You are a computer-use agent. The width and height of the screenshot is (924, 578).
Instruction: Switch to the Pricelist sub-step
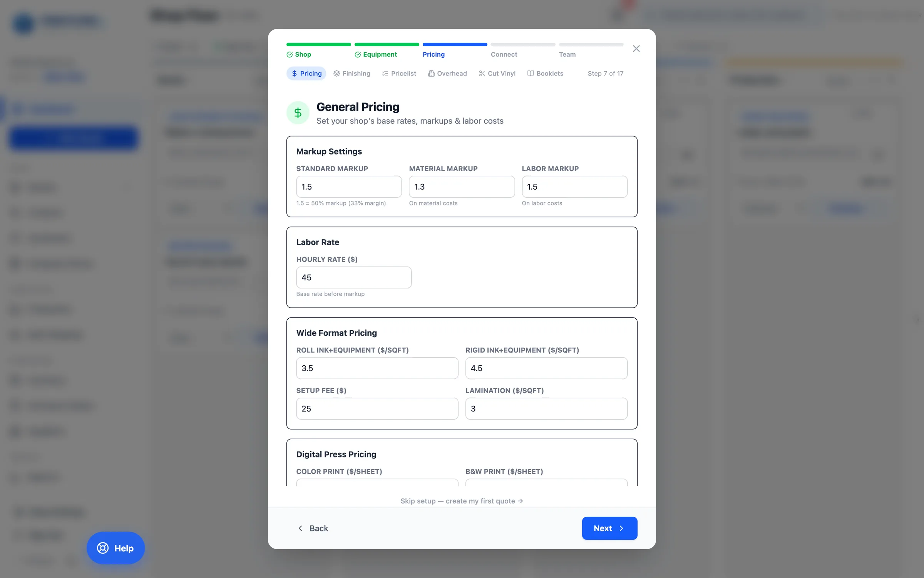tap(399, 73)
